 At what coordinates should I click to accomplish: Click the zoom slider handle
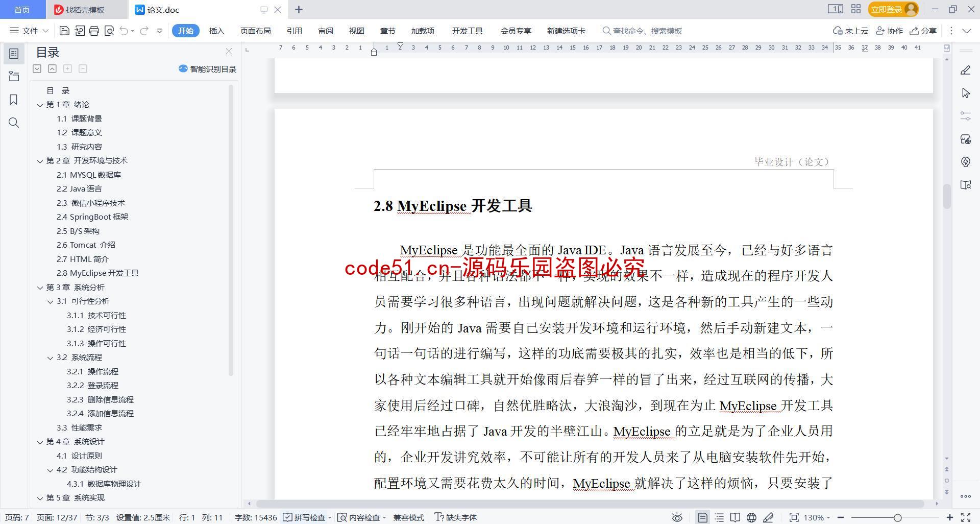tap(897, 517)
